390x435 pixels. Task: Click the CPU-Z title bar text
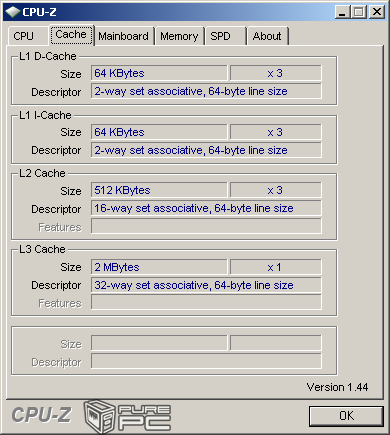click(39, 12)
